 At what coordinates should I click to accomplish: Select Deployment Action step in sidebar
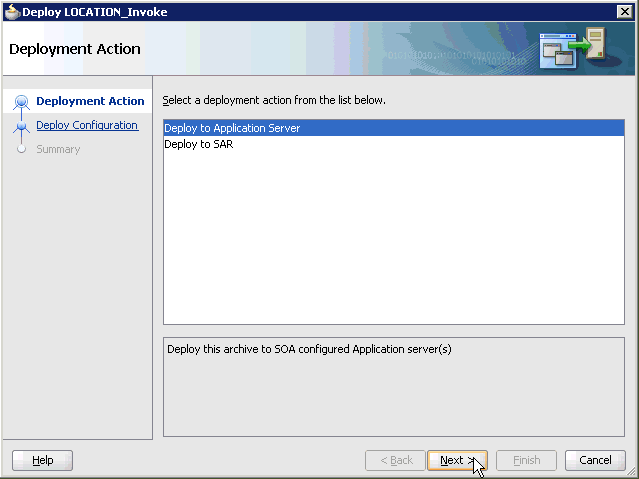coord(90,101)
